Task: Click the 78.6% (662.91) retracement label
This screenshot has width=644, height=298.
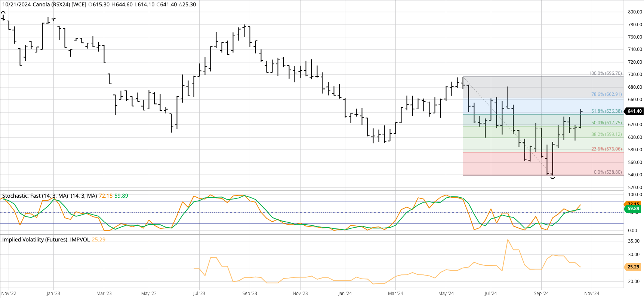Action: point(606,94)
